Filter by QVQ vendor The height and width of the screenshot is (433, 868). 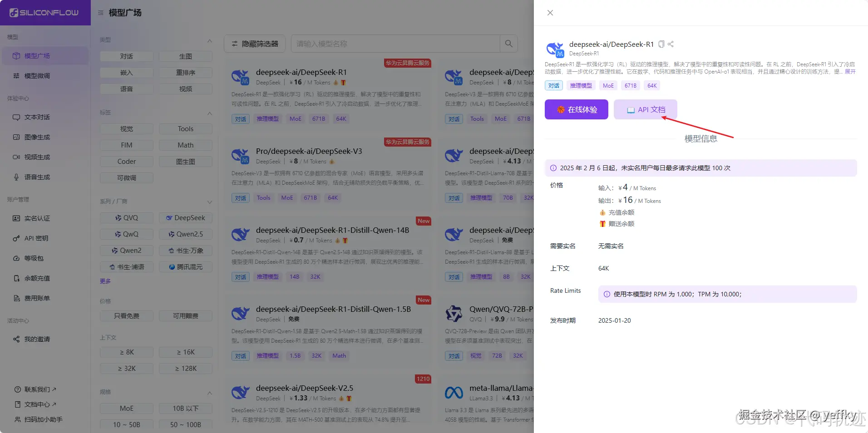pos(127,218)
